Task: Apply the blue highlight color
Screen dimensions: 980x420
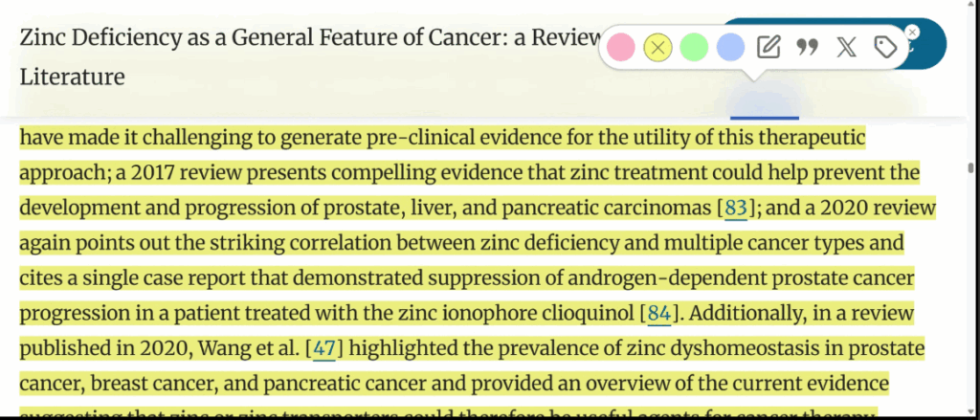Action: [x=730, y=47]
